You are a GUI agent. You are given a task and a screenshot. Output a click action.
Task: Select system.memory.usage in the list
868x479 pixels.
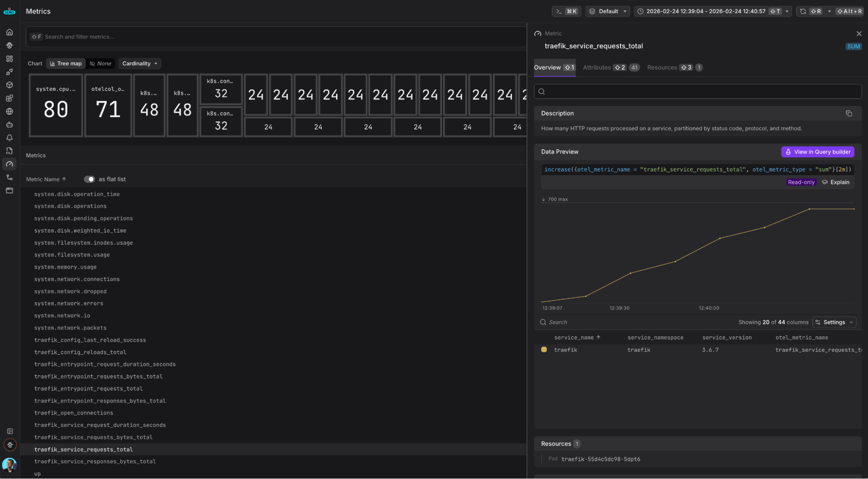[65, 267]
